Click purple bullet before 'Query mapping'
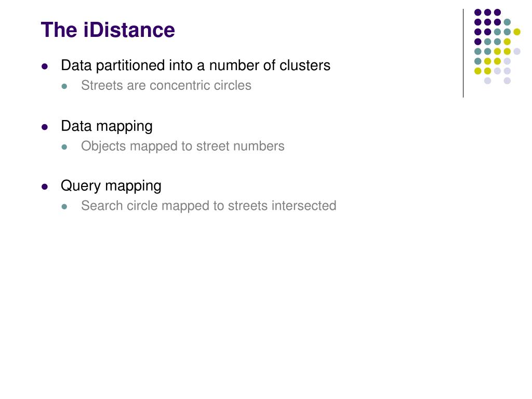 coord(45,187)
